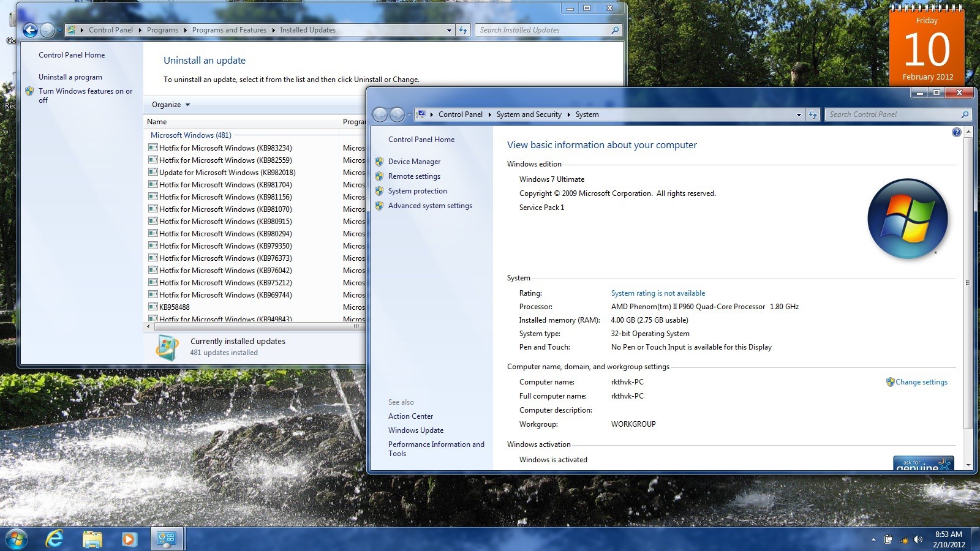Open address history dropdown in Installed Updates window
Viewport: 980px width, 551px height.
449,30
